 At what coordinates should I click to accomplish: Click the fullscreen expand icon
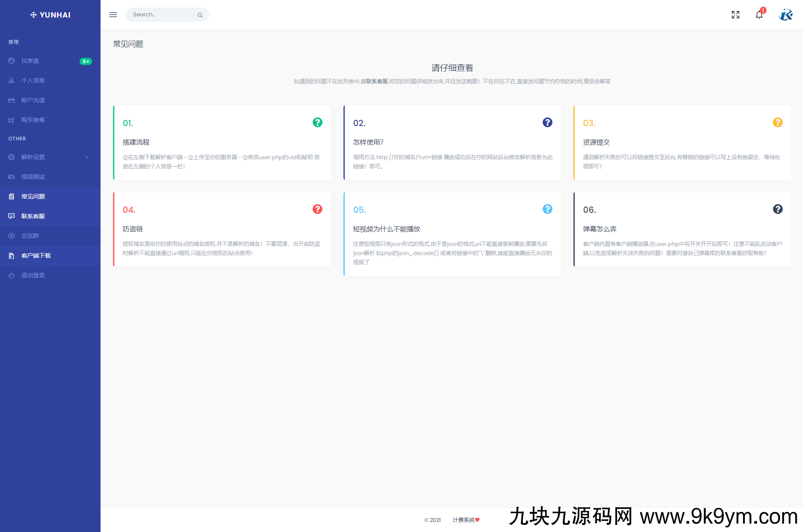click(735, 15)
